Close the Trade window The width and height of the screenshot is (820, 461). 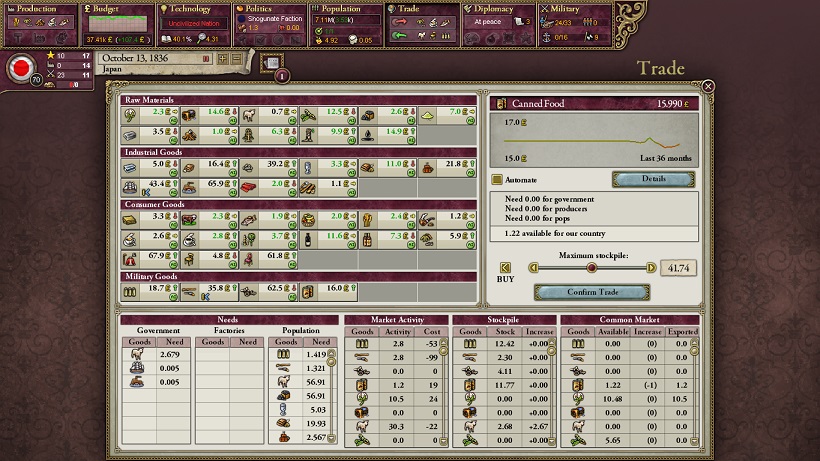pyautogui.click(x=708, y=87)
